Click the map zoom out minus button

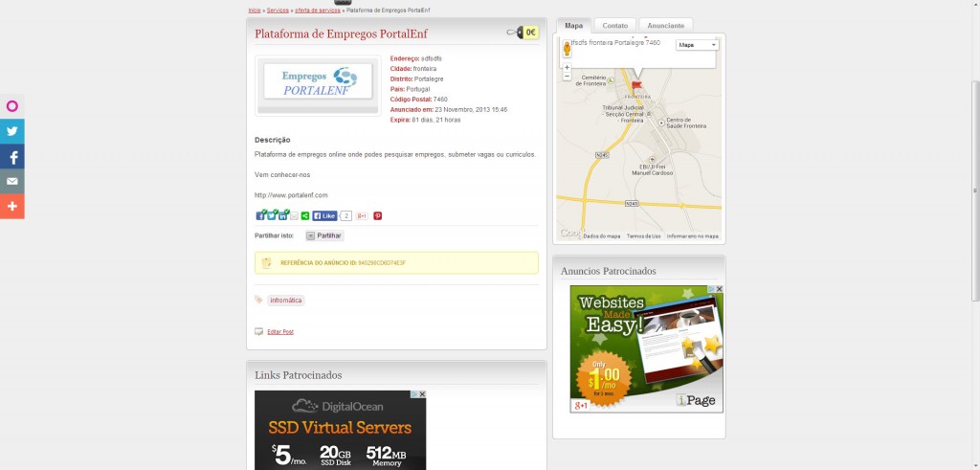pyautogui.click(x=567, y=76)
